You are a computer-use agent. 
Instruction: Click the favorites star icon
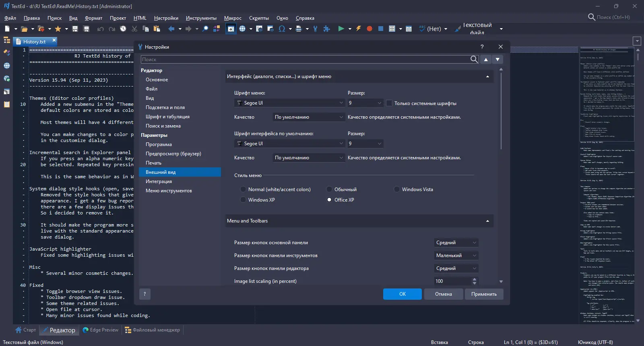(x=58, y=29)
